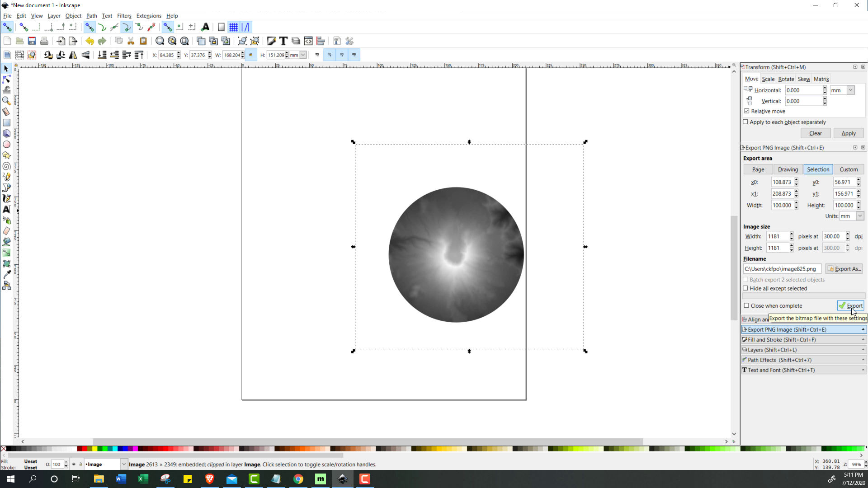The height and width of the screenshot is (488, 868).
Task: Click the filename field showing image825.png
Action: (782, 268)
